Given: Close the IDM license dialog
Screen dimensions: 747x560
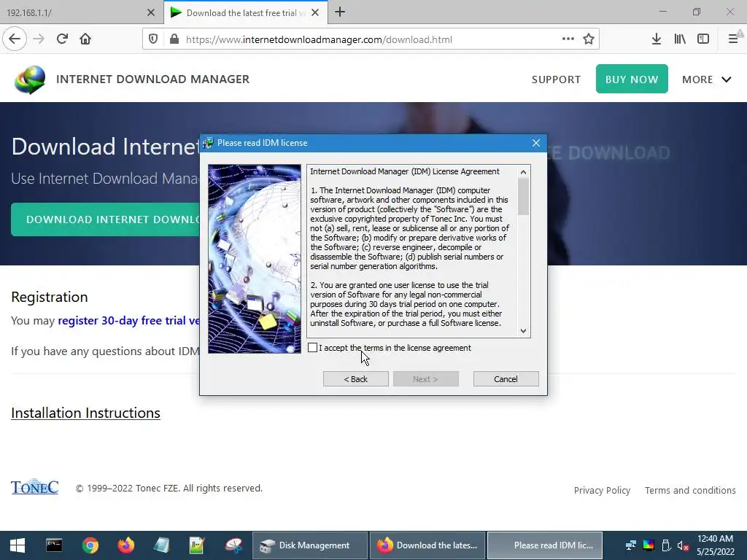Looking at the screenshot, I should [536, 144].
